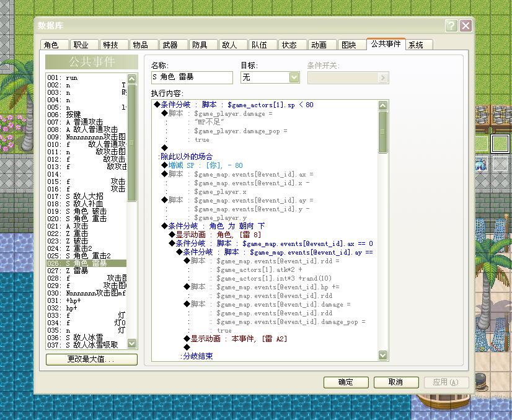Viewport: 512px width, 420px height.
Task: Click the 确定 button
Action: click(x=346, y=382)
